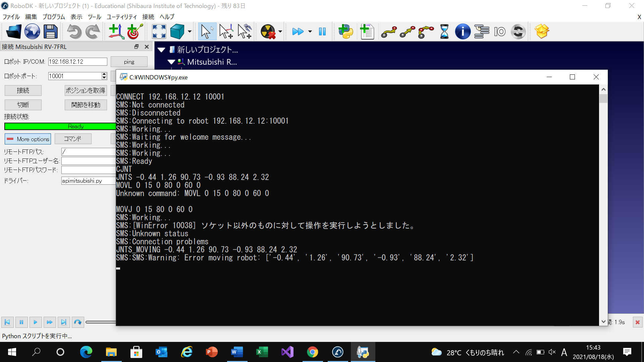Edit the robot port number field
The height and width of the screenshot is (362, 644).
pos(75,76)
